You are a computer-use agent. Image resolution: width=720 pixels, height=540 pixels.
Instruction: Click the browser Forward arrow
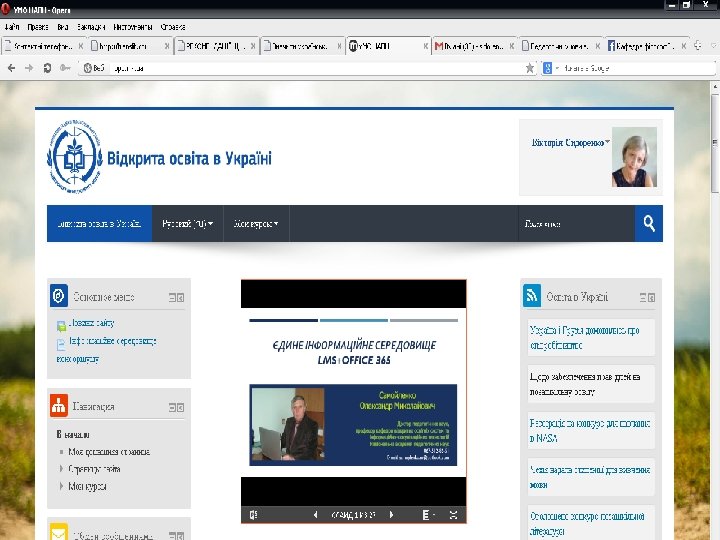pos(29,68)
